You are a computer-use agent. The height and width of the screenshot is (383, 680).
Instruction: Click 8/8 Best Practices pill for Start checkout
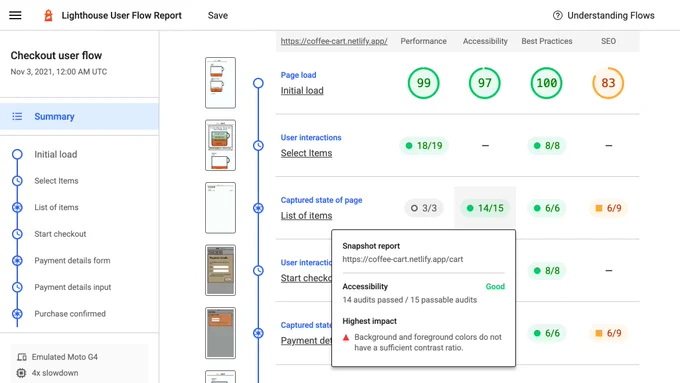click(x=546, y=271)
